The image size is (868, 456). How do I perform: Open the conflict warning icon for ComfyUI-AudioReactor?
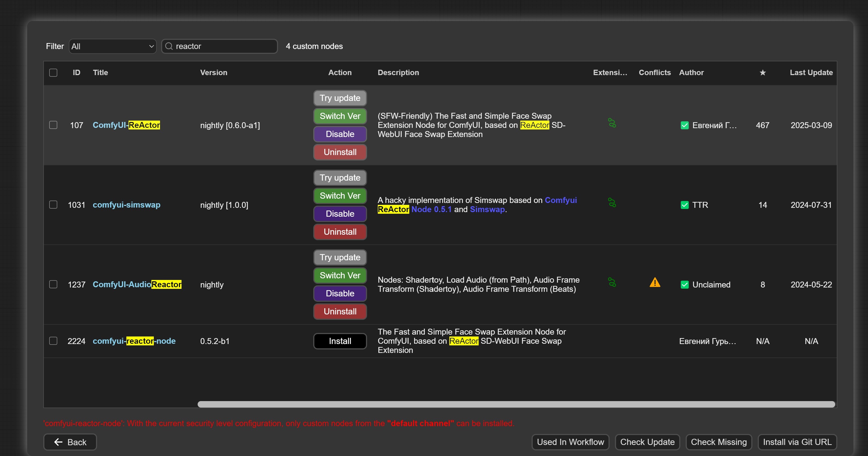tap(655, 282)
